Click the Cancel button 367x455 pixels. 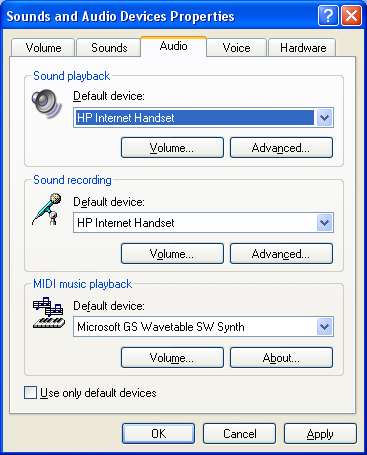tap(239, 433)
